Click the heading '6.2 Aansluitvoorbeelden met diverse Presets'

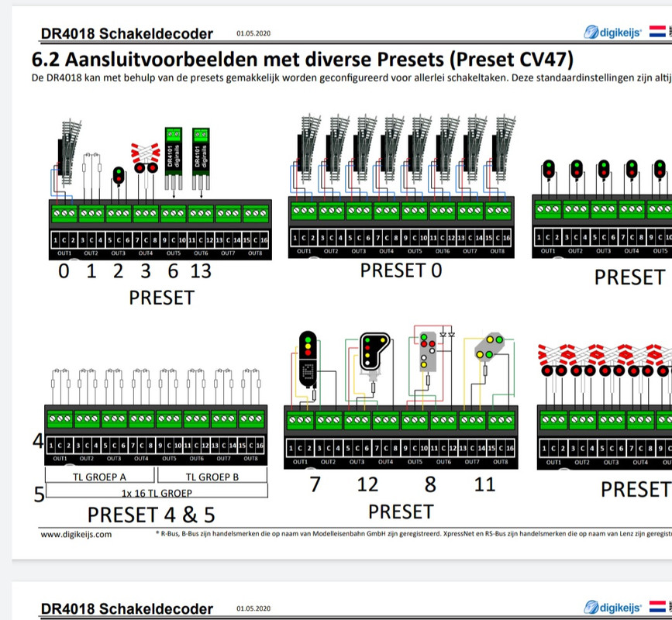(302, 59)
